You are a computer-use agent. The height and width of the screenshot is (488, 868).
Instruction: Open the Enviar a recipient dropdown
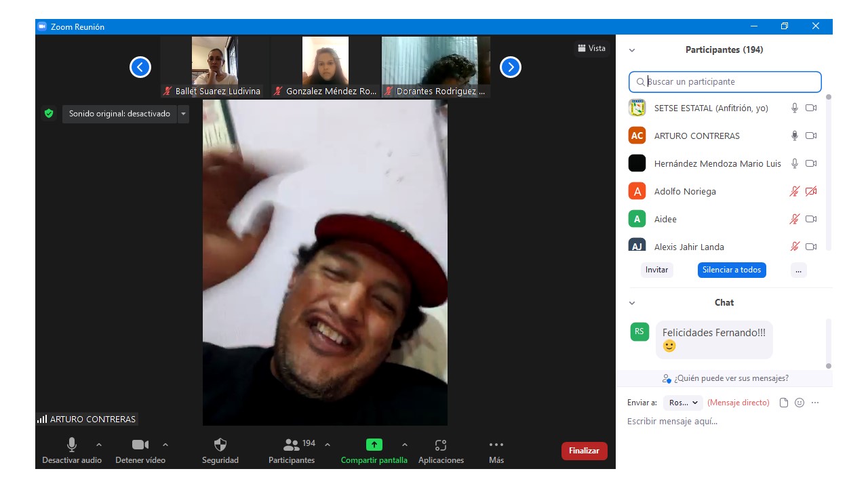coord(683,403)
